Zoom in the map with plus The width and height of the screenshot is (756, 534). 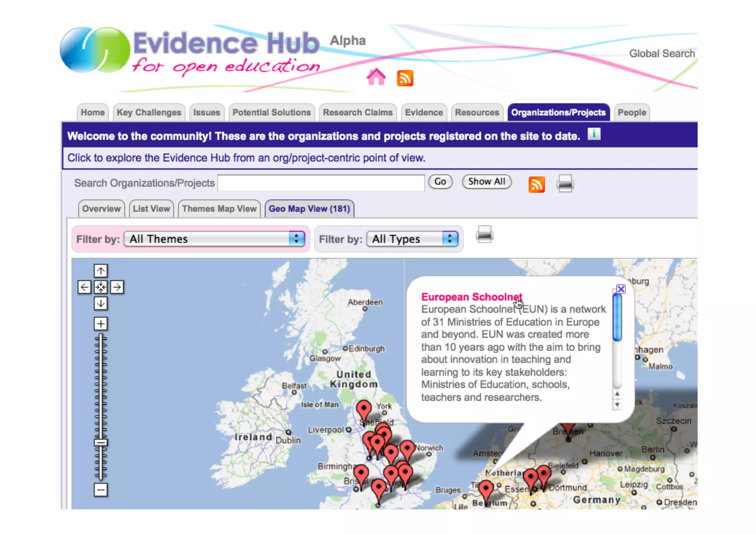(100, 324)
